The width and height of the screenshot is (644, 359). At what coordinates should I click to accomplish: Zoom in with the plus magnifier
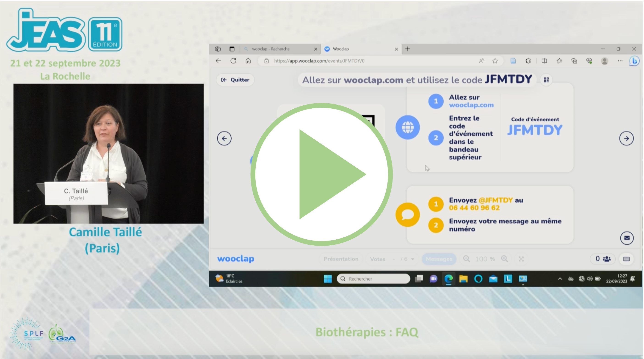coord(505,259)
